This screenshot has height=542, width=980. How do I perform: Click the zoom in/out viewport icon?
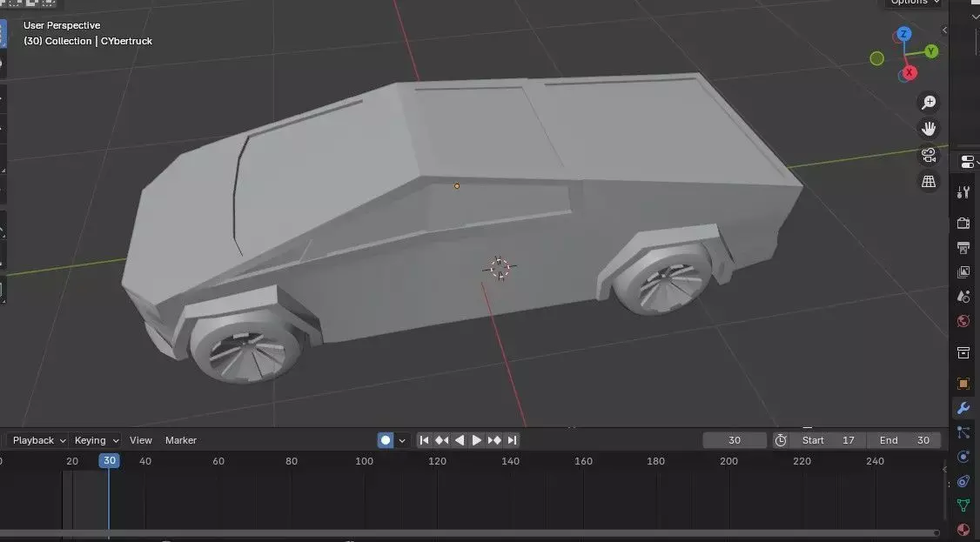tap(929, 102)
